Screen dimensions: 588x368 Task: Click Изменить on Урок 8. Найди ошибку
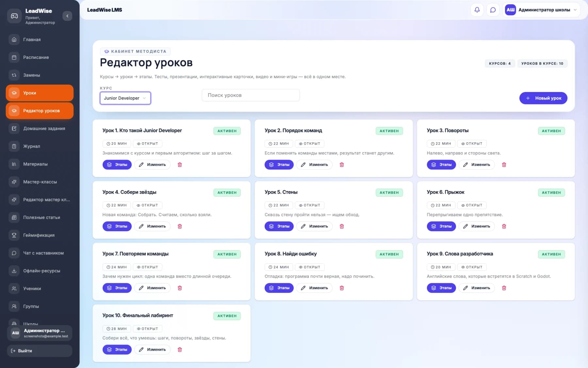click(314, 288)
